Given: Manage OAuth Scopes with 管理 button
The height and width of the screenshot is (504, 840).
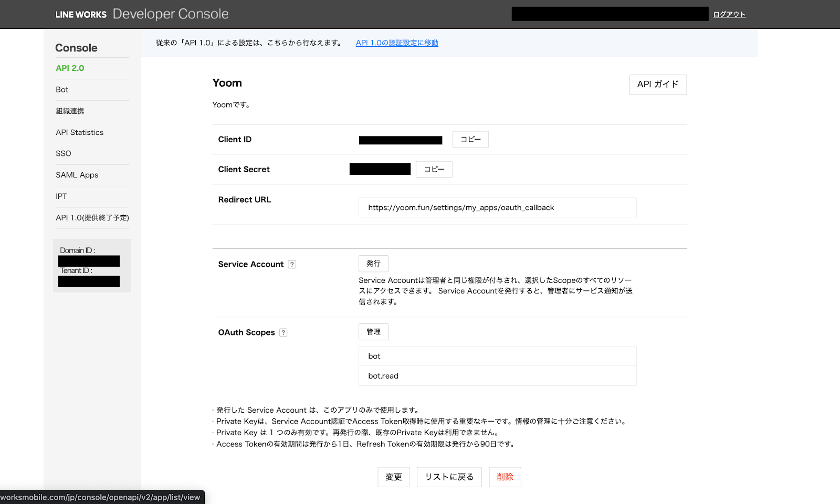Looking at the screenshot, I should click(x=373, y=332).
